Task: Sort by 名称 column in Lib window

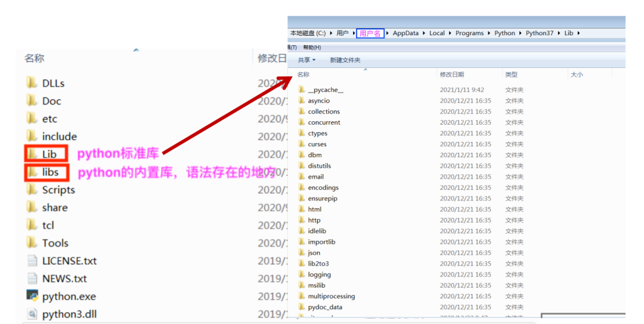Action: 303,75
